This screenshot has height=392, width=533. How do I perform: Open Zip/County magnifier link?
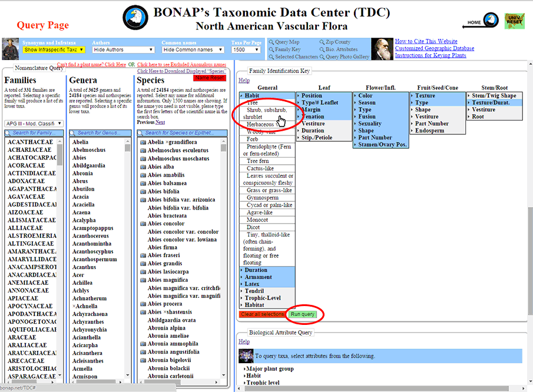335,42
